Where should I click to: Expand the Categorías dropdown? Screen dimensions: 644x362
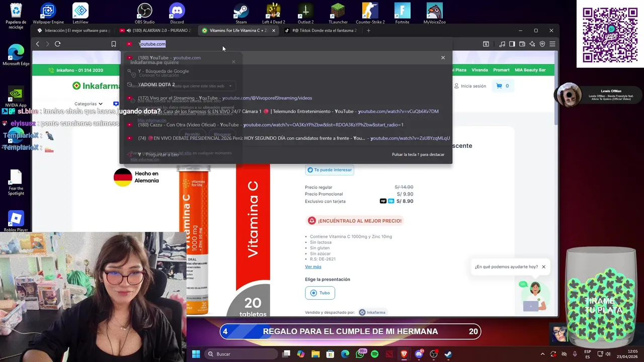coord(89,104)
